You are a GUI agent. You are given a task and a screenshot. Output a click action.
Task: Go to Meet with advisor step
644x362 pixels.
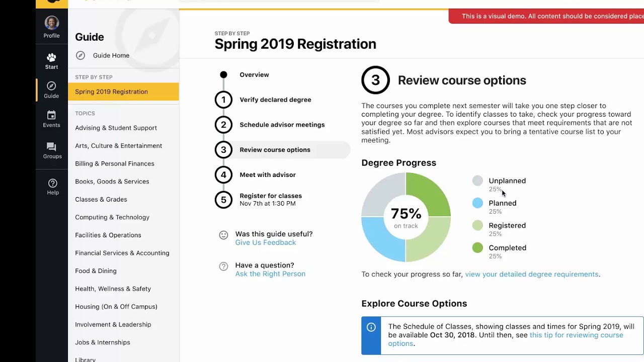[x=268, y=175]
